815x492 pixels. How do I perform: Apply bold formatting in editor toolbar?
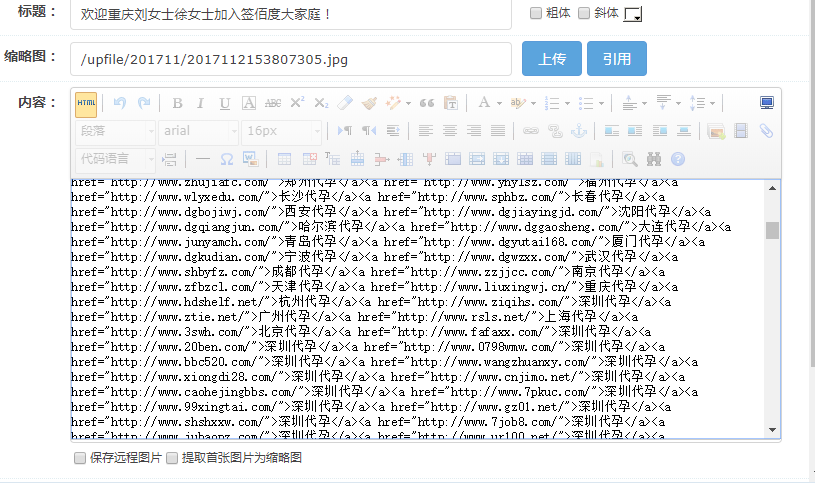click(177, 103)
